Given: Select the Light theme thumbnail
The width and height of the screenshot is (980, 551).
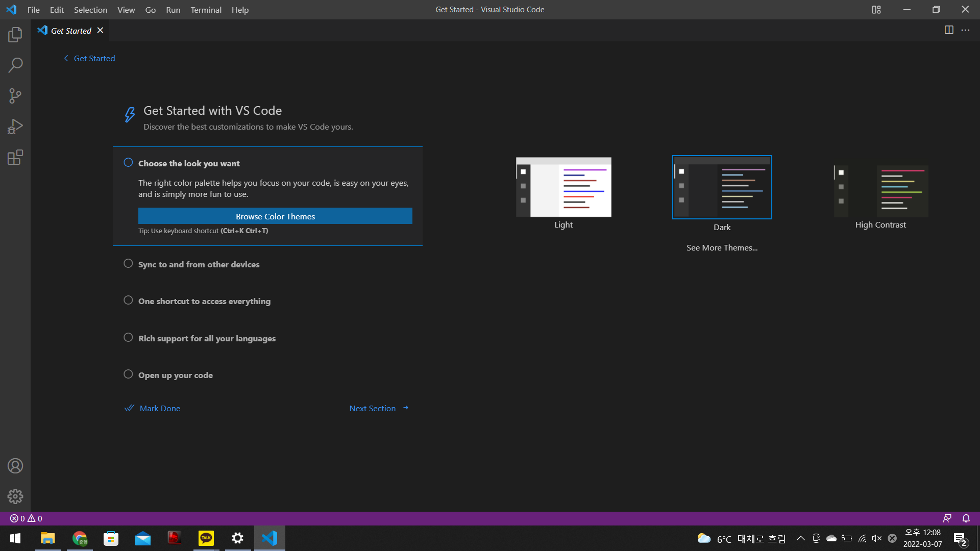Looking at the screenshot, I should pos(563,187).
